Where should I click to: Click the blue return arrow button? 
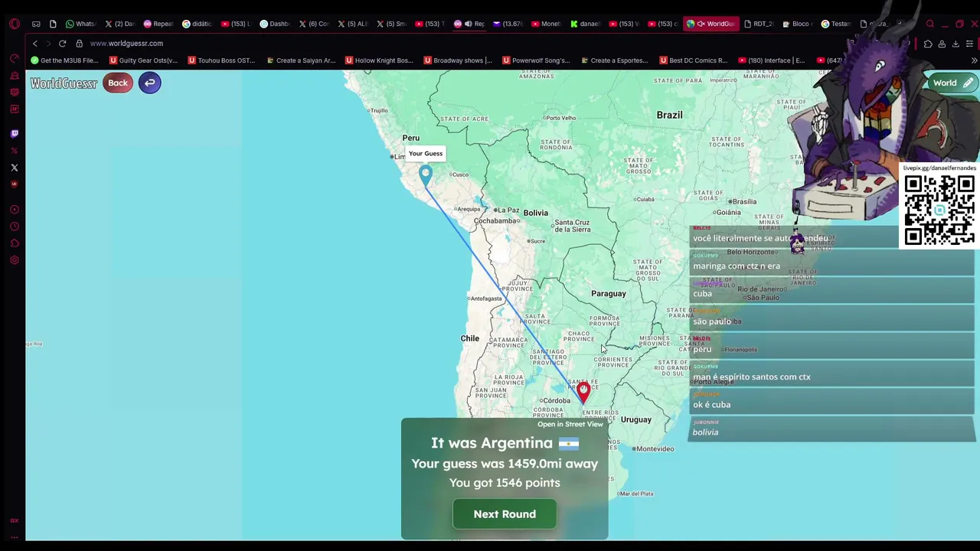[x=150, y=83]
